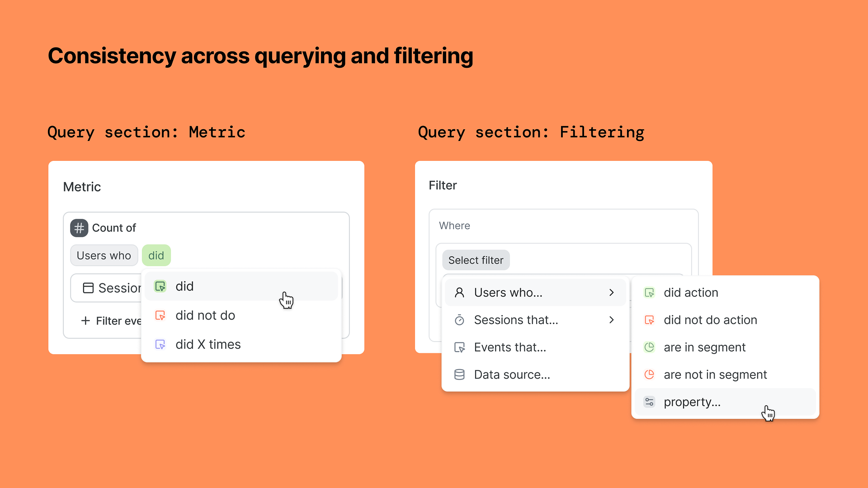Choose 'did not do' option

(x=241, y=315)
